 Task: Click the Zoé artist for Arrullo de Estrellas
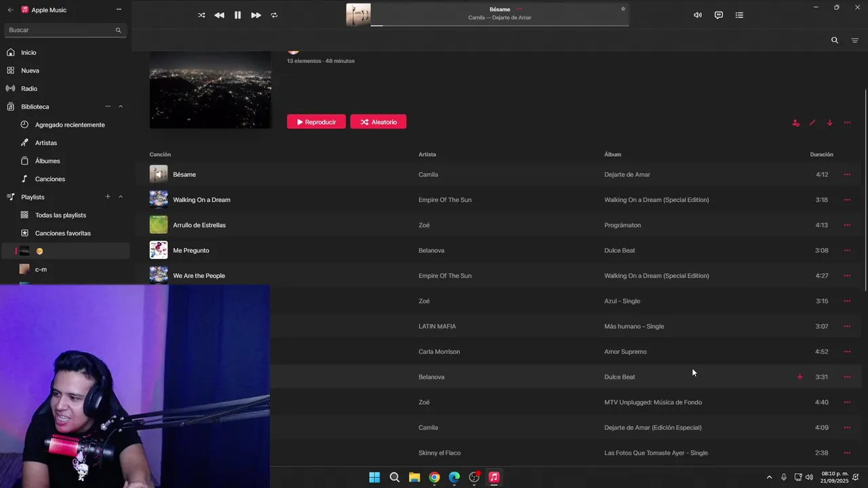pyautogui.click(x=424, y=225)
